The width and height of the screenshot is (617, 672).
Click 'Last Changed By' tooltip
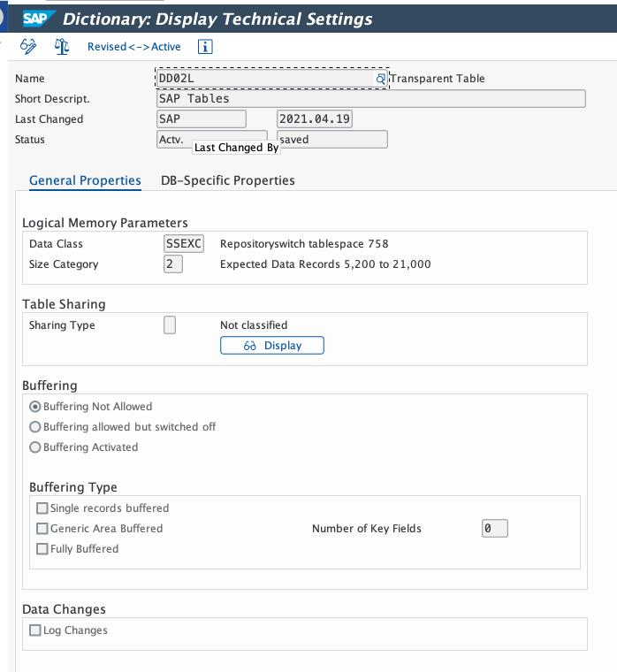click(x=237, y=148)
